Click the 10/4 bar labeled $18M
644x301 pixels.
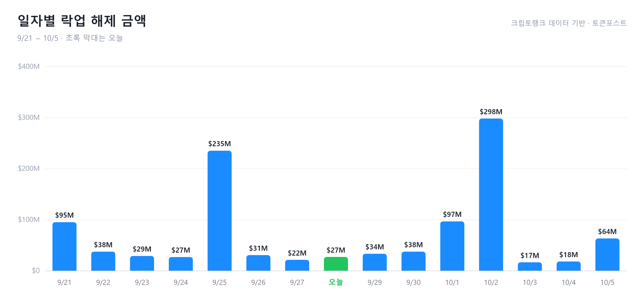568,266
